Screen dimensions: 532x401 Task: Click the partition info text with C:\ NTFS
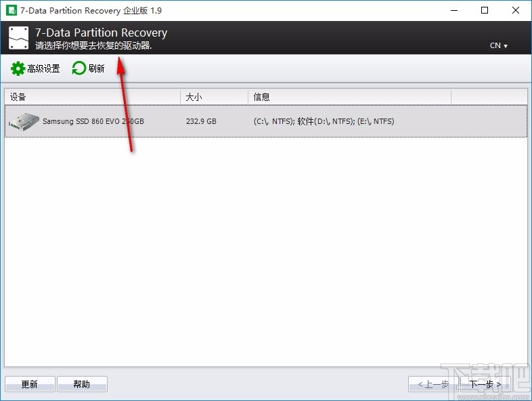324,121
